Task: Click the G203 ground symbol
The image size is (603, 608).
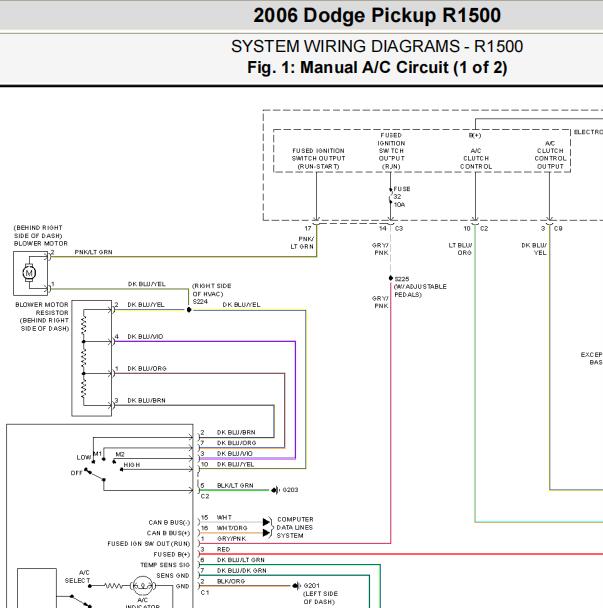Action: (x=275, y=491)
